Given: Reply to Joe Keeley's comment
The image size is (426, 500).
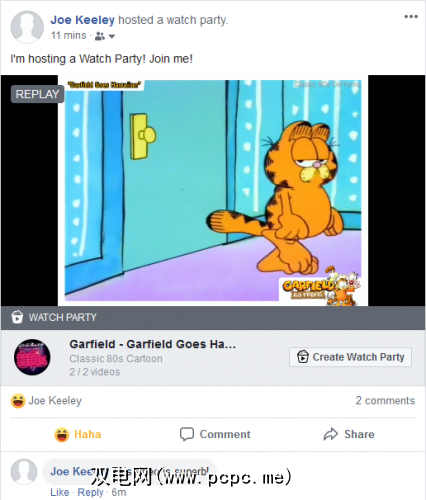Looking at the screenshot, I should tap(90, 492).
